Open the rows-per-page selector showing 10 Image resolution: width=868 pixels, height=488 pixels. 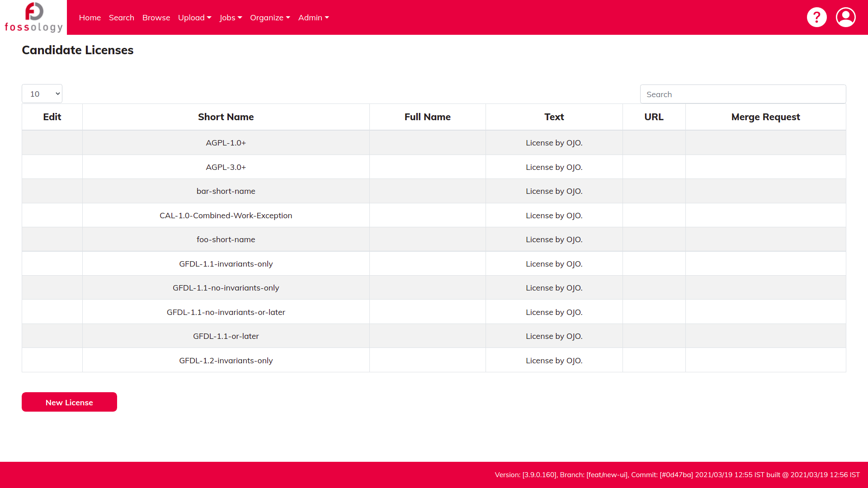click(x=42, y=94)
